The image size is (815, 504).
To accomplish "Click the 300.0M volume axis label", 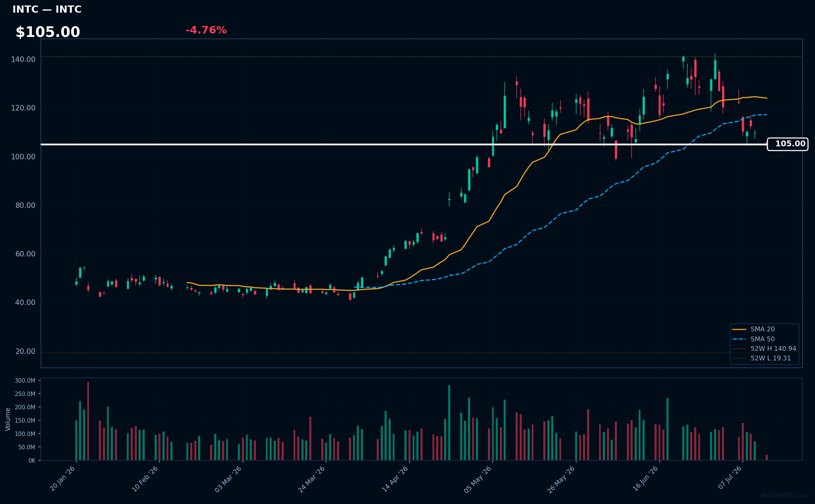I will pyautogui.click(x=25, y=381).
